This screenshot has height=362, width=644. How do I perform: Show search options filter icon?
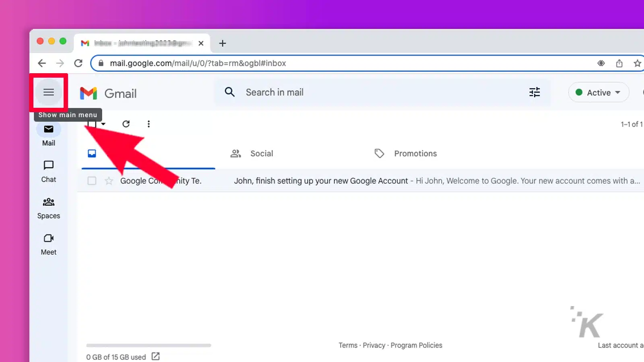click(x=535, y=93)
